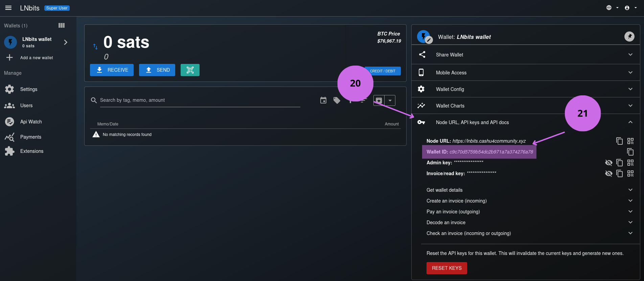The image size is (644, 281).
Task: Open the hamburger menu
Action: click(x=8, y=8)
